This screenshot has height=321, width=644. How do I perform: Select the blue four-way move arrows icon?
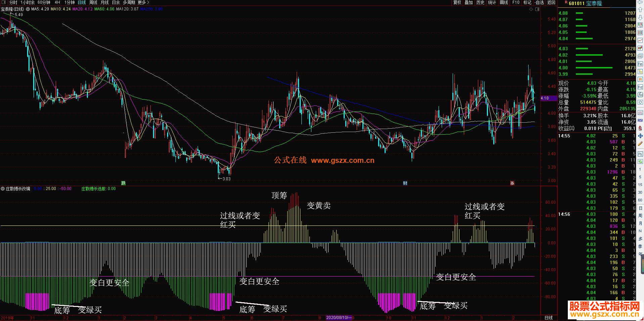(640, 135)
